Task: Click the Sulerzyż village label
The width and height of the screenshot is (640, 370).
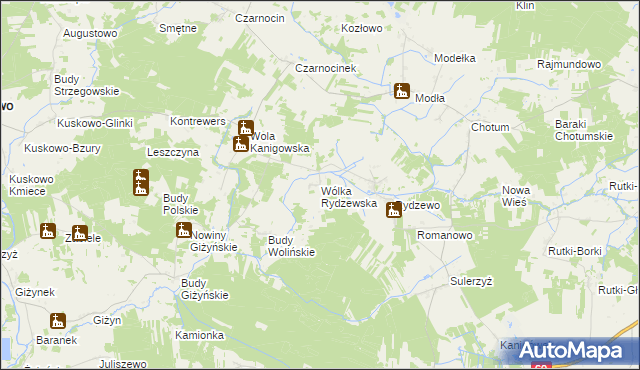Action: [x=471, y=281]
